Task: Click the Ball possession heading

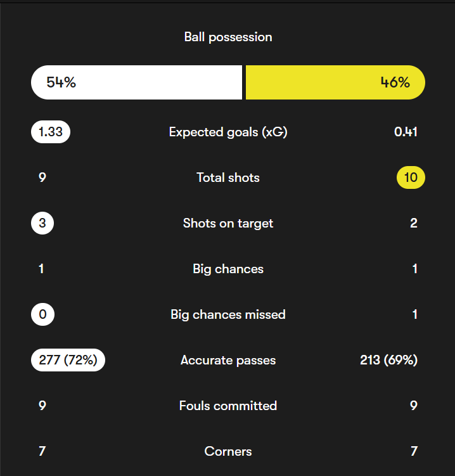Action: coord(228,37)
